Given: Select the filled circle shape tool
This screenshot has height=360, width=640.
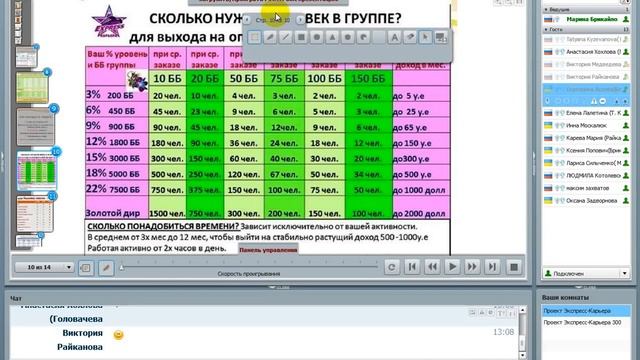Looking at the screenshot, I should (316, 38).
